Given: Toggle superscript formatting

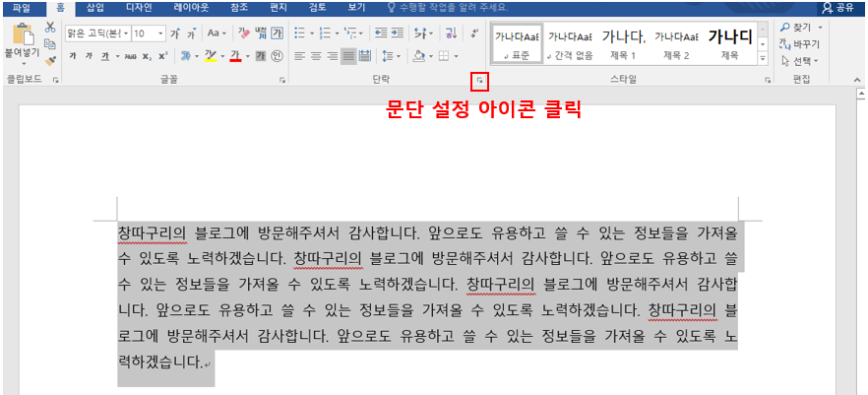Looking at the screenshot, I should (x=162, y=56).
